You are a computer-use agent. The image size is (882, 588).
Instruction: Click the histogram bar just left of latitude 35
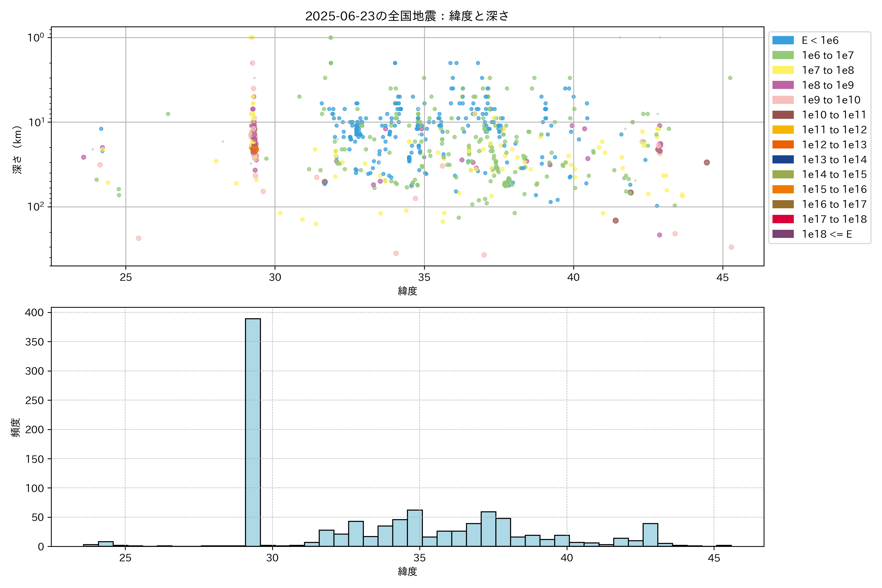[x=415, y=528]
